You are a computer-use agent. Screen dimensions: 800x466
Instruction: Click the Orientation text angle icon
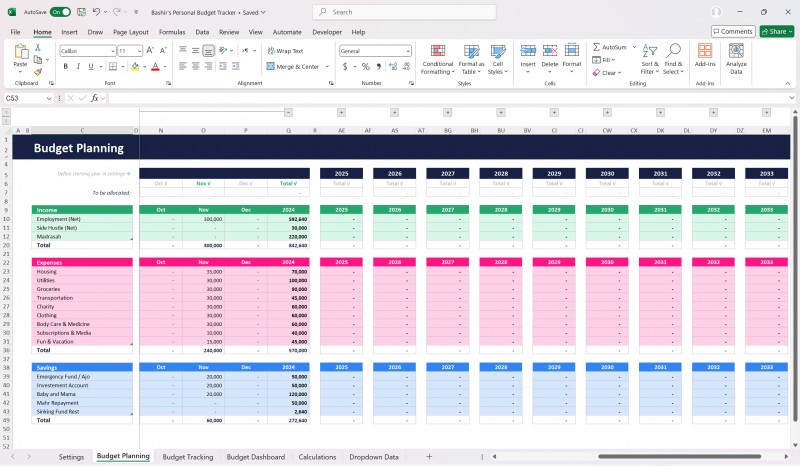(223, 51)
